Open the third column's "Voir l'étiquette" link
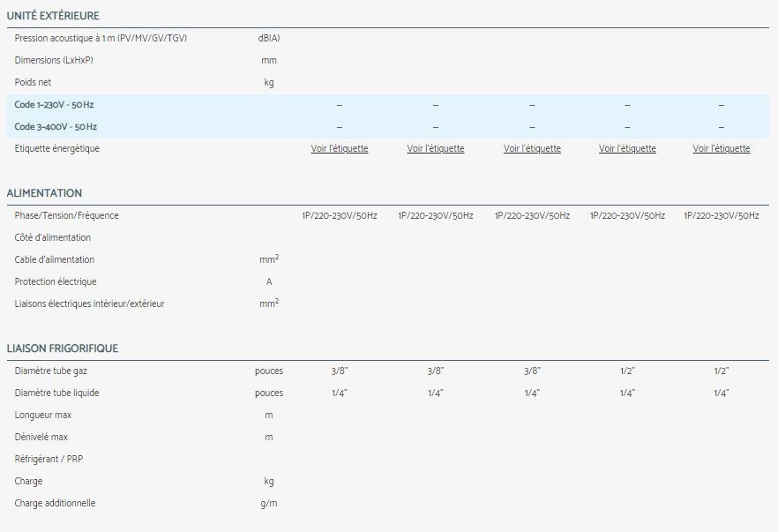The image size is (778, 532). coord(532,149)
